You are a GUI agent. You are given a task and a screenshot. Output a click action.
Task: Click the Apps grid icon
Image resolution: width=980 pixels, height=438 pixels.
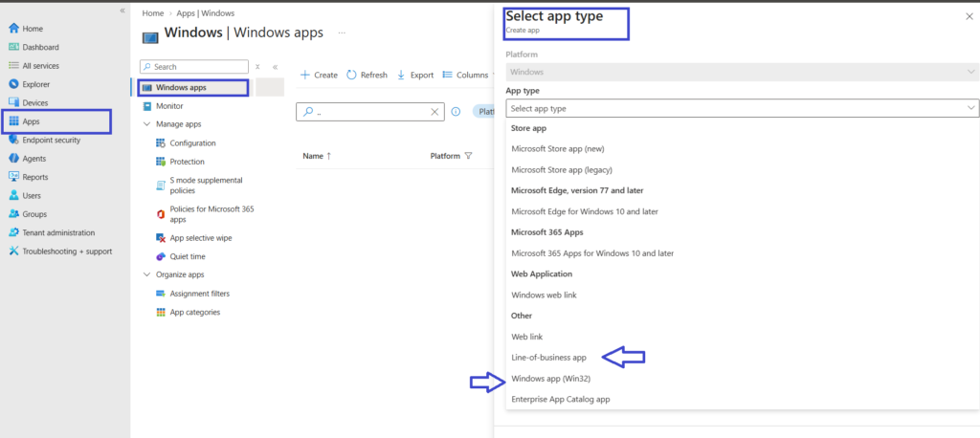click(x=13, y=121)
